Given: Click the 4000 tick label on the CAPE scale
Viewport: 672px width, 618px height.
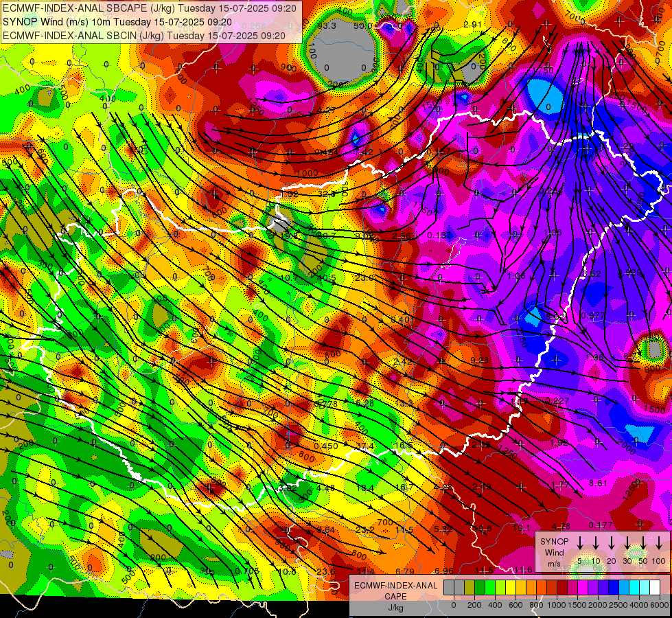Looking at the screenshot, I should tap(639, 605).
